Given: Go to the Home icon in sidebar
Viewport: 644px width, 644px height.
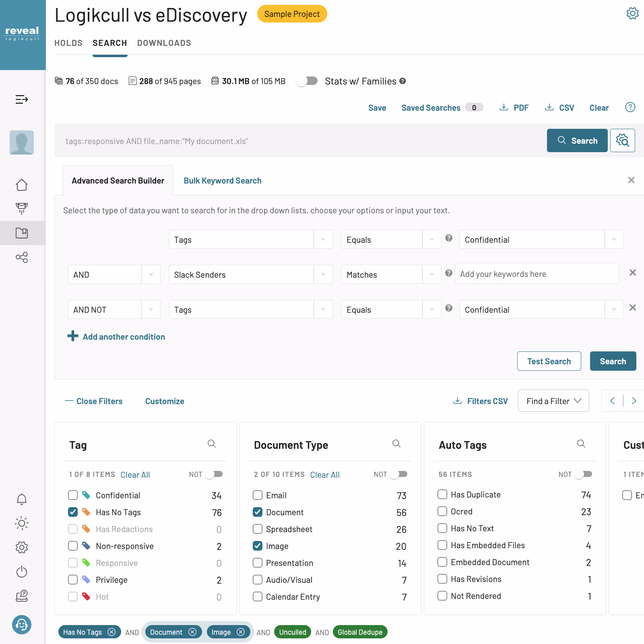Looking at the screenshot, I should [x=22, y=185].
